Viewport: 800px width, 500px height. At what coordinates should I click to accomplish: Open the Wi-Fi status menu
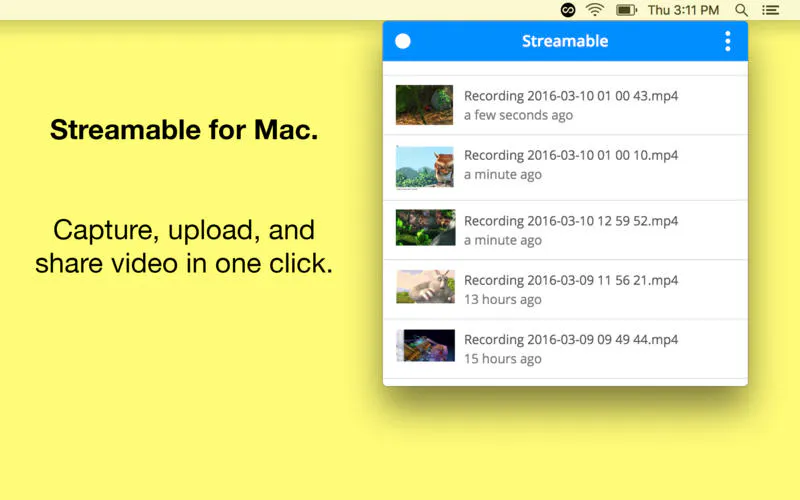pos(595,10)
